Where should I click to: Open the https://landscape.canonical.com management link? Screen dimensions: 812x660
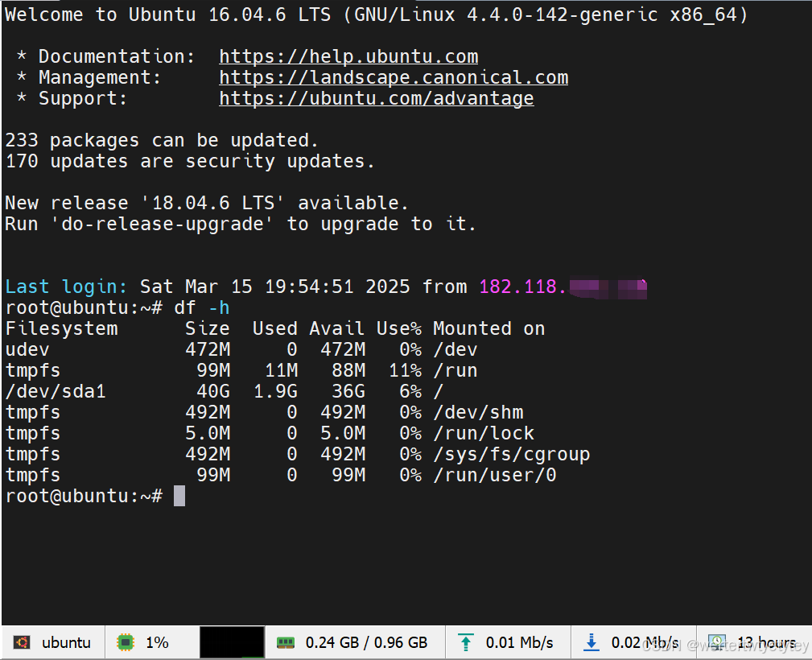click(x=394, y=77)
